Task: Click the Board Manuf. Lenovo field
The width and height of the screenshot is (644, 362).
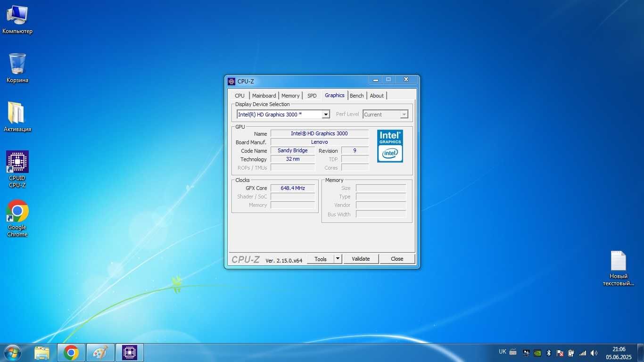Action: point(320,142)
